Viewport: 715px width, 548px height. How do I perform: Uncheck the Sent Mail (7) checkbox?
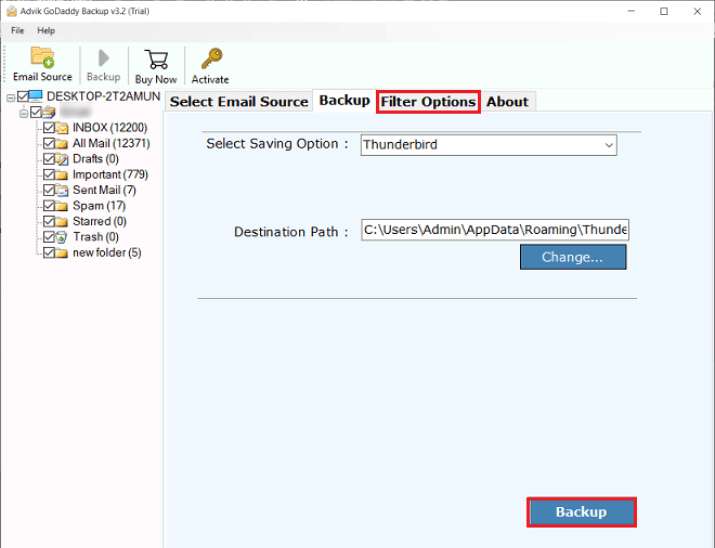pyautogui.click(x=49, y=190)
